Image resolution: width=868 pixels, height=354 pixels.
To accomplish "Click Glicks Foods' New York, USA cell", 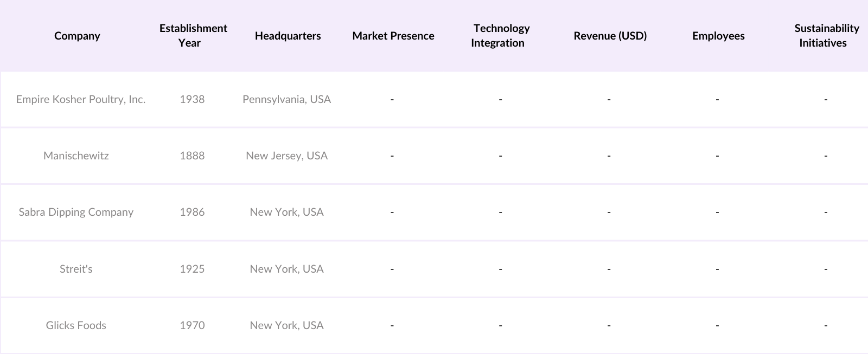I will click(286, 325).
